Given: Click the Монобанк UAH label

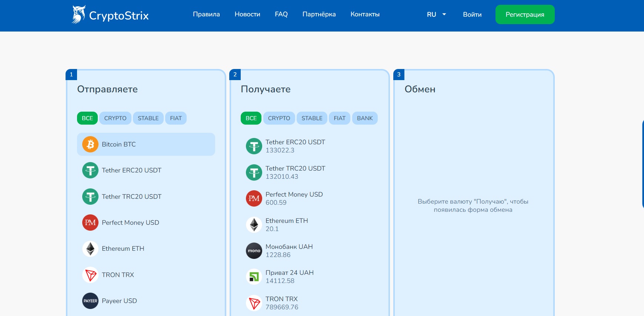Looking at the screenshot, I should tap(289, 247).
